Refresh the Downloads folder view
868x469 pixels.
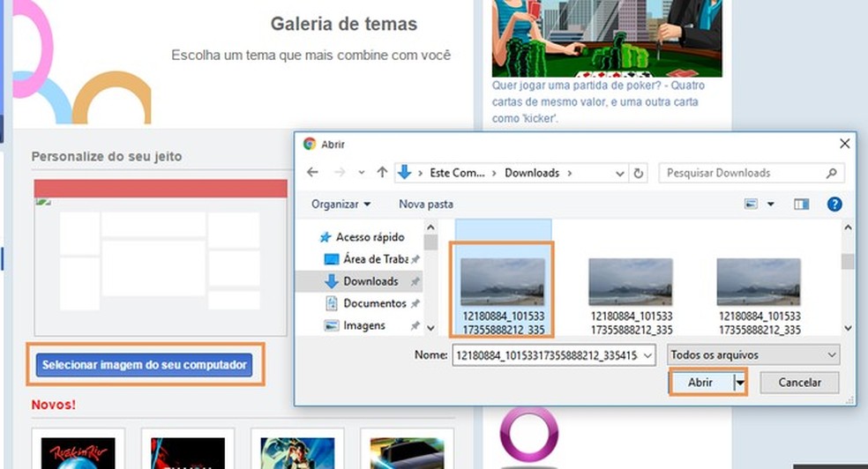click(639, 173)
